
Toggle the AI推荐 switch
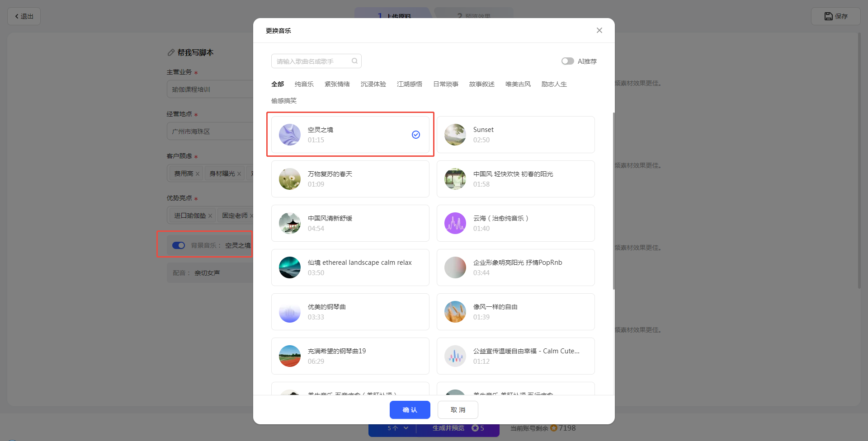pyautogui.click(x=568, y=61)
